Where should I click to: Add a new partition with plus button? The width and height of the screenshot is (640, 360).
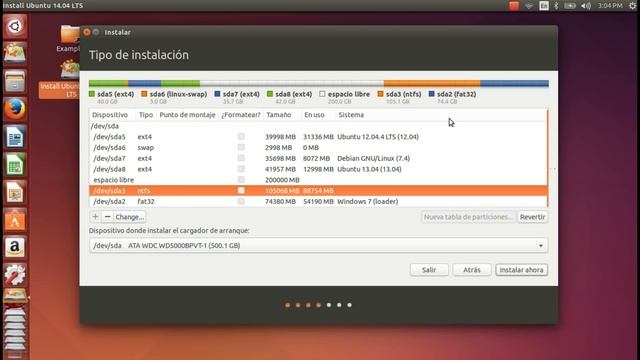[x=95, y=217]
